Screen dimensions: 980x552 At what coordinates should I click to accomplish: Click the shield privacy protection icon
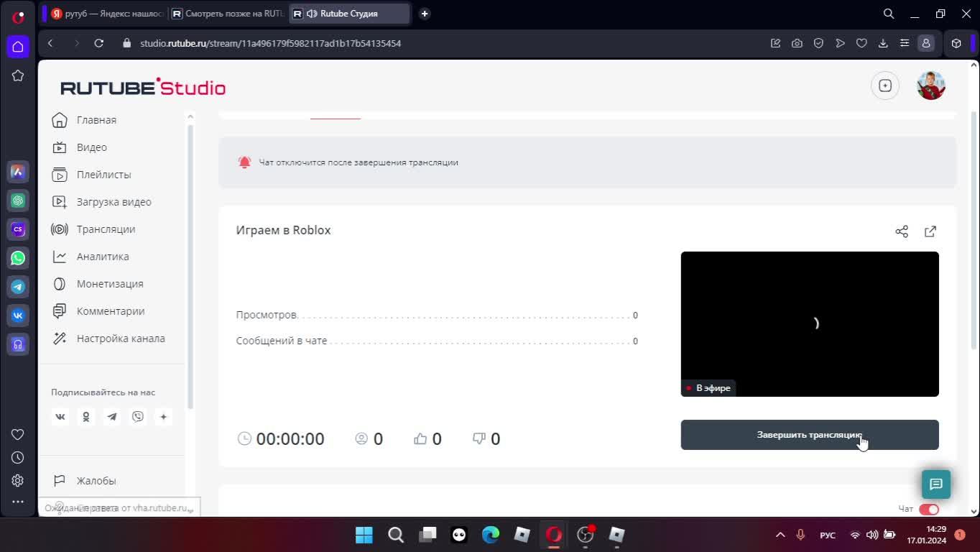(x=818, y=43)
